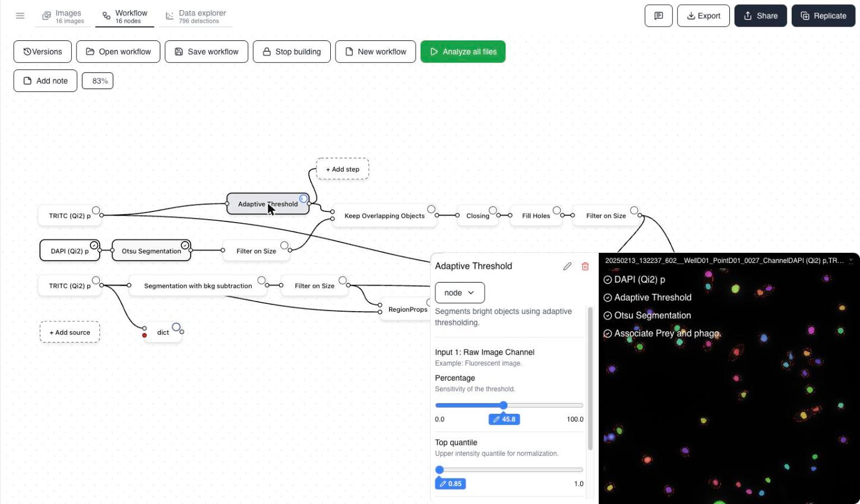
Task: Select Filter on Size node after Segmentation with bkg
Action: (314, 286)
